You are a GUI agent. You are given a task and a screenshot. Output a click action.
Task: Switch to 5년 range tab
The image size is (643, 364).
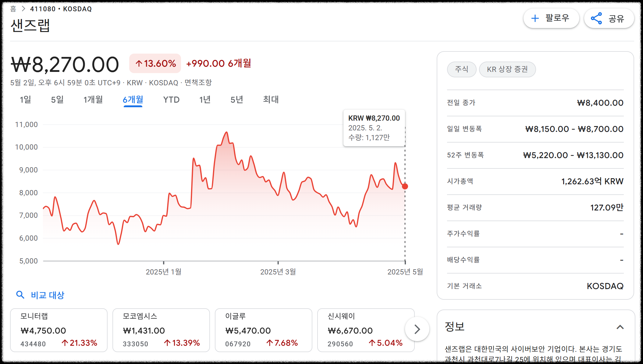pyautogui.click(x=237, y=100)
